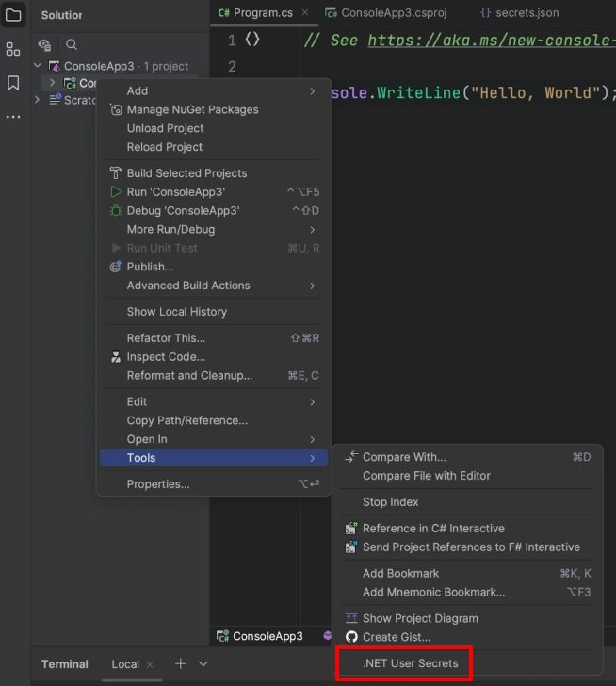Click the "Hello, World" string in code
The image size is (616, 686).
[536, 92]
